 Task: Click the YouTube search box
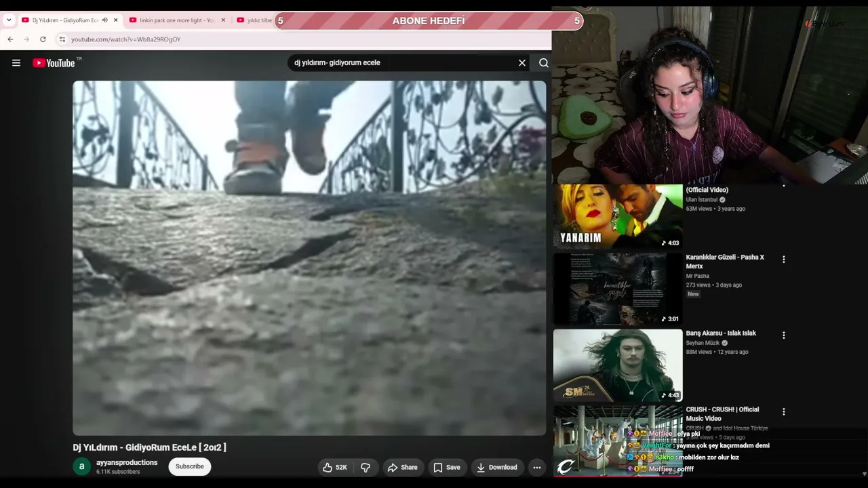(403, 62)
